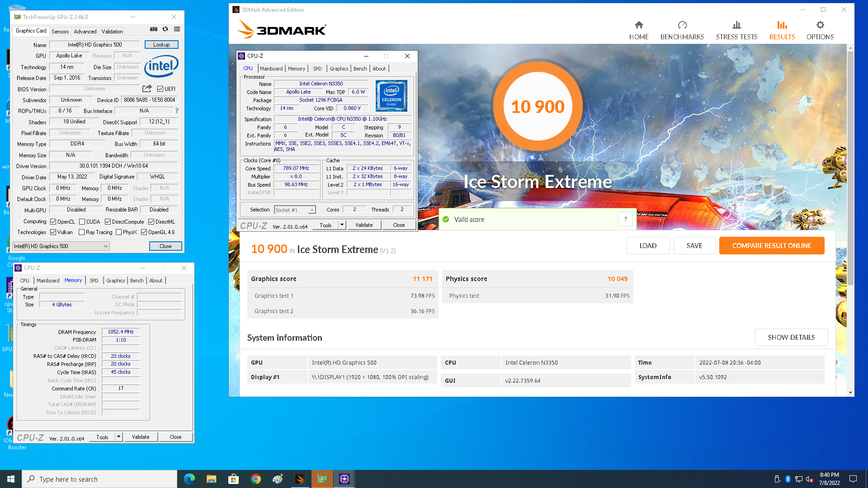868x488 pixels.
Task: Toggle the CUDA checkbox
Action: (82, 222)
